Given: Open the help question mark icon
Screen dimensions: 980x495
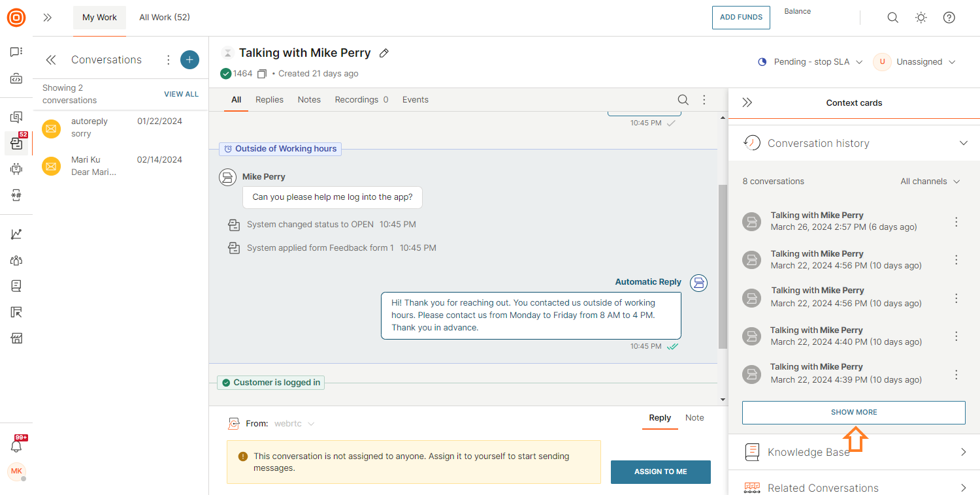Looking at the screenshot, I should pos(949,18).
